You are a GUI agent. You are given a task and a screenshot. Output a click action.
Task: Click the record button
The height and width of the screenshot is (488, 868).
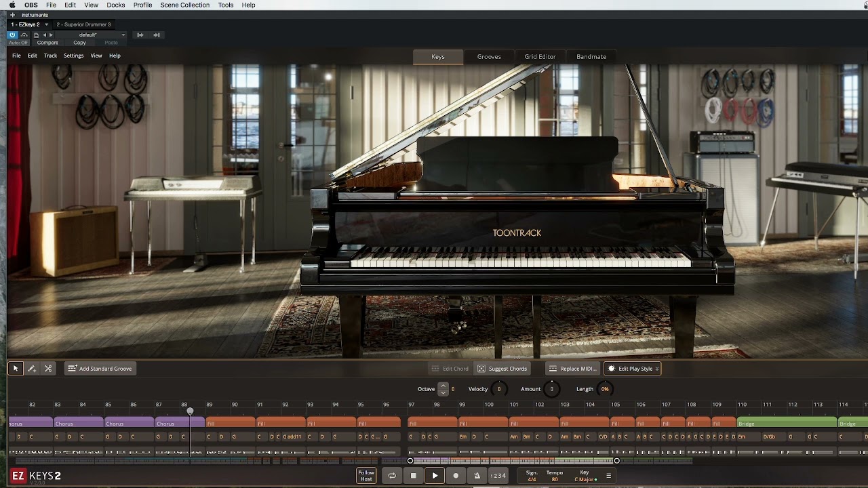(456, 476)
